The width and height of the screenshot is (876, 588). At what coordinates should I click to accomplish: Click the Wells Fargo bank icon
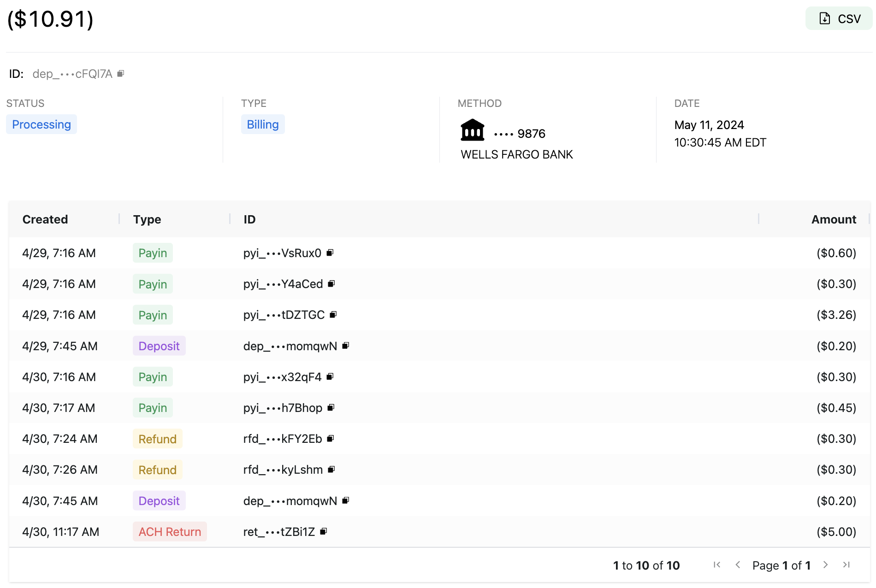(x=473, y=130)
